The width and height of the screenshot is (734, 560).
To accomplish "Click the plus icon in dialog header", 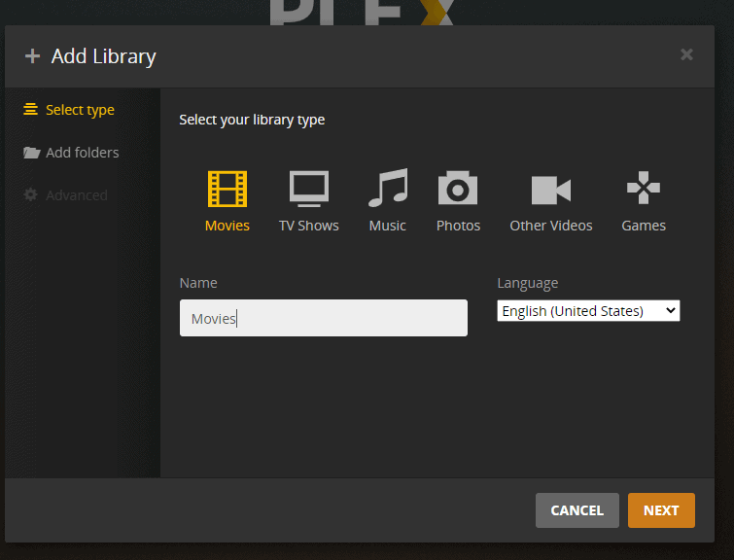I will click(33, 56).
